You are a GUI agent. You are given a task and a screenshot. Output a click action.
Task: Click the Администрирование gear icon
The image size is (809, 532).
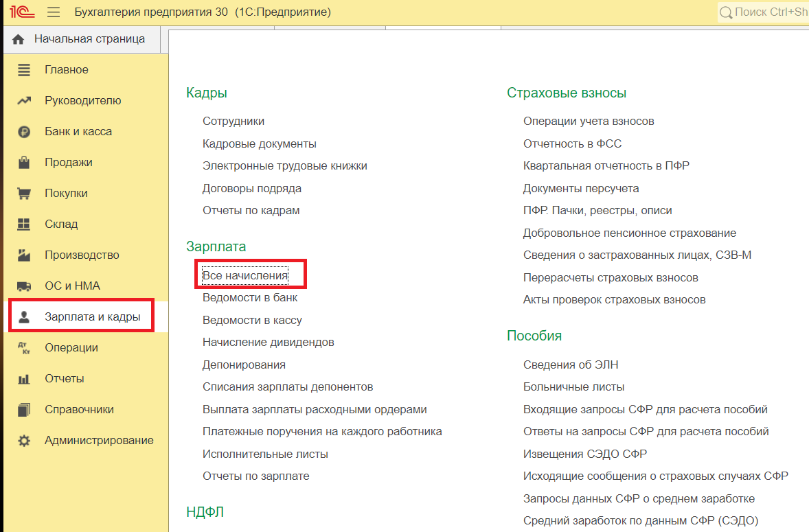(24, 441)
